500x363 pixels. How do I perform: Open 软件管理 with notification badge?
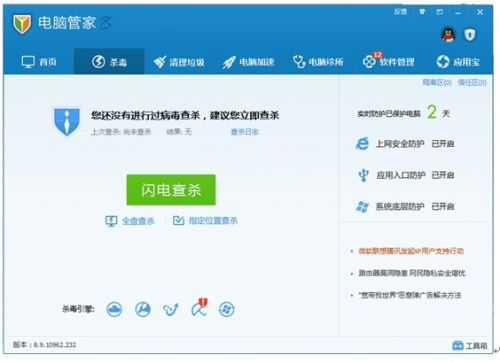389,61
